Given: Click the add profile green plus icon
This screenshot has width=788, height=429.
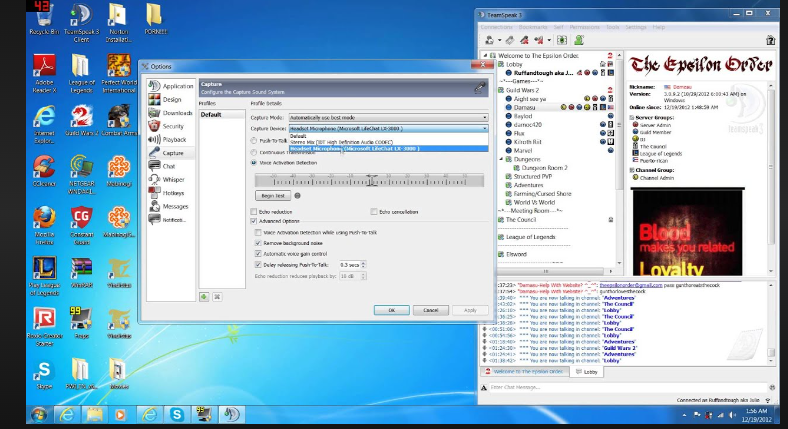Looking at the screenshot, I should click(204, 296).
